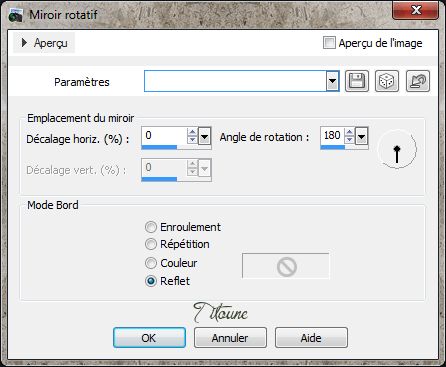Open the Décalage vert. dropdown arrow
Screen dimensions: 446x367
204,168
